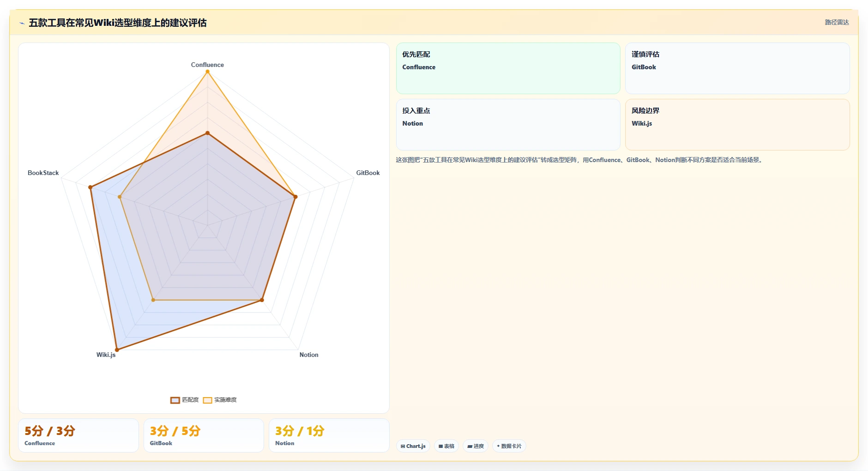Viewport: 868px width, 471px height.
Task: Select the 实施难度 data point on BookStack axis
Action: pos(120,197)
